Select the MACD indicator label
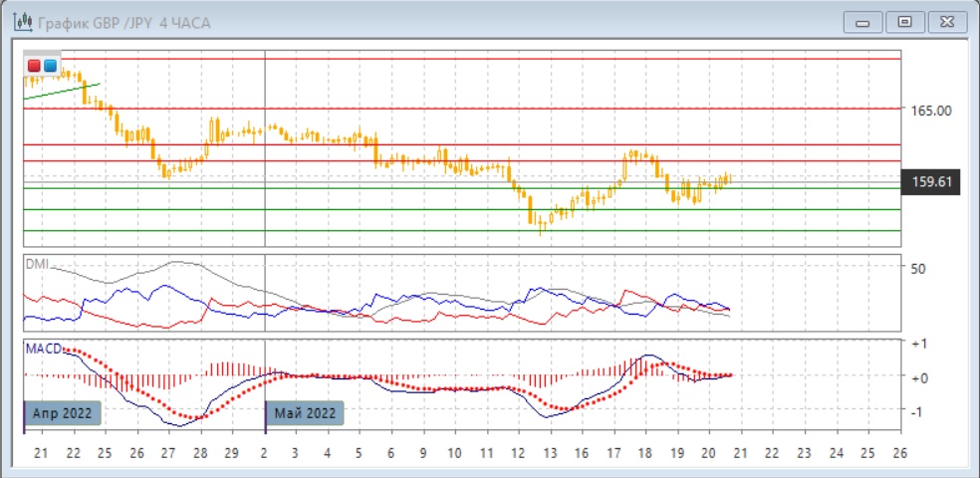980x478 pixels. pos(43,348)
